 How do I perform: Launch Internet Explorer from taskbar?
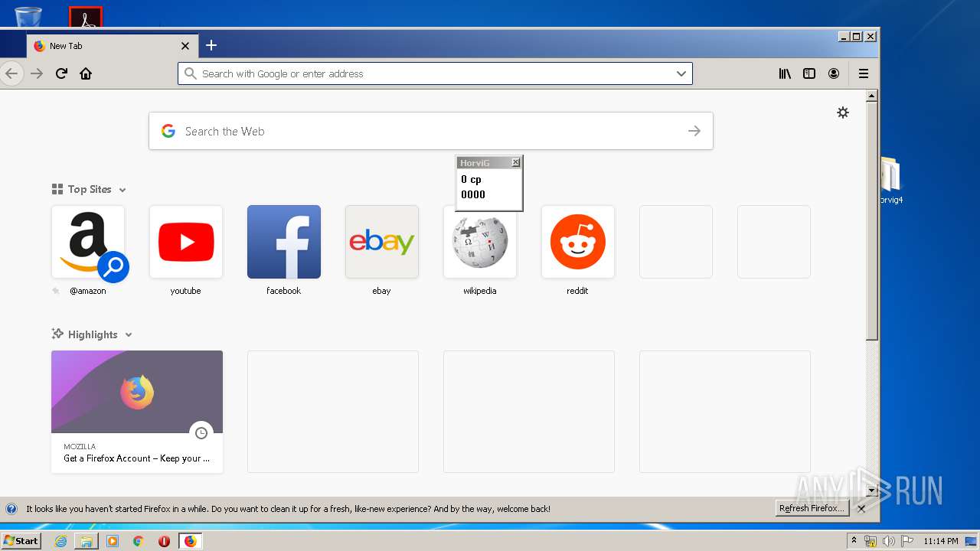pyautogui.click(x=60, y=541)
